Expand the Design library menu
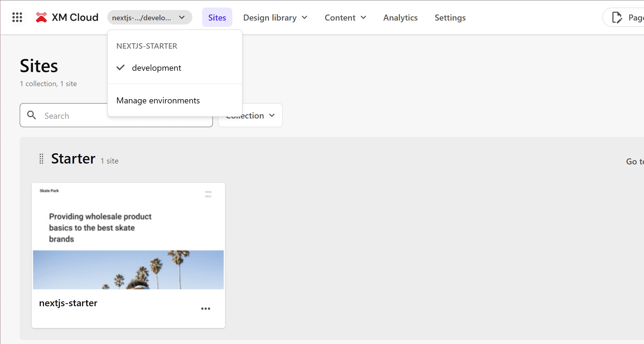The width and height of the screenshot is (644, 344). pos(275,18)
